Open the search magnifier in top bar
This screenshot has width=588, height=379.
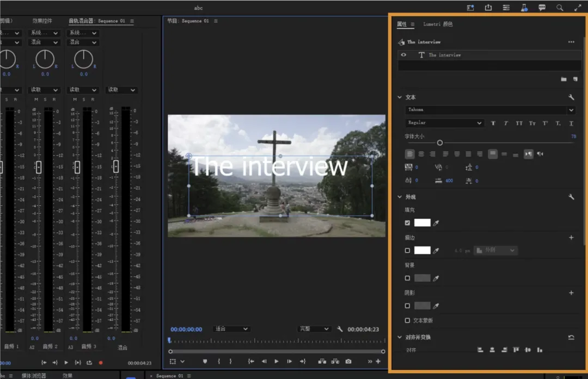[560, 8]
